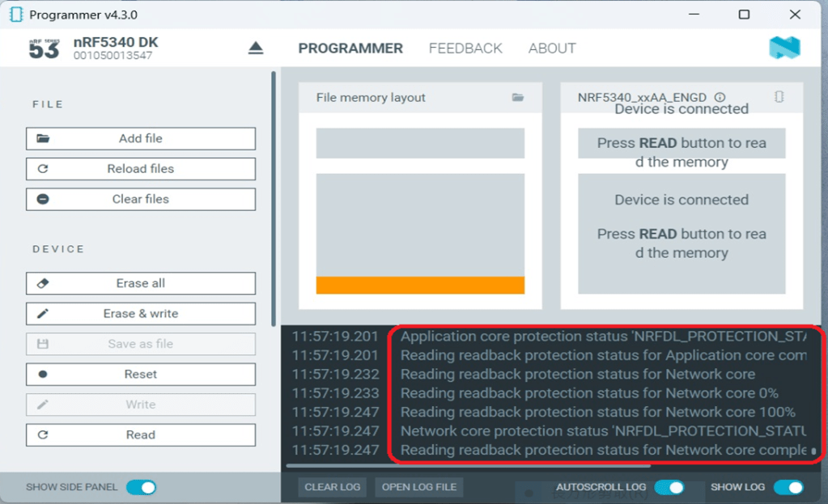
Task: Switch to PROGRAMMER tab
Action: 350,49
